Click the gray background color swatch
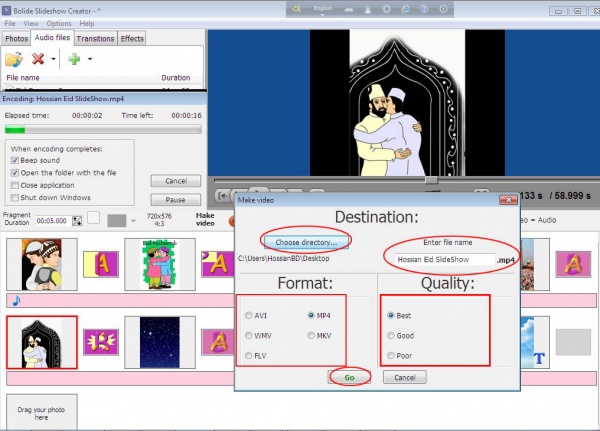Screen dimensions: 600x431 117,221
